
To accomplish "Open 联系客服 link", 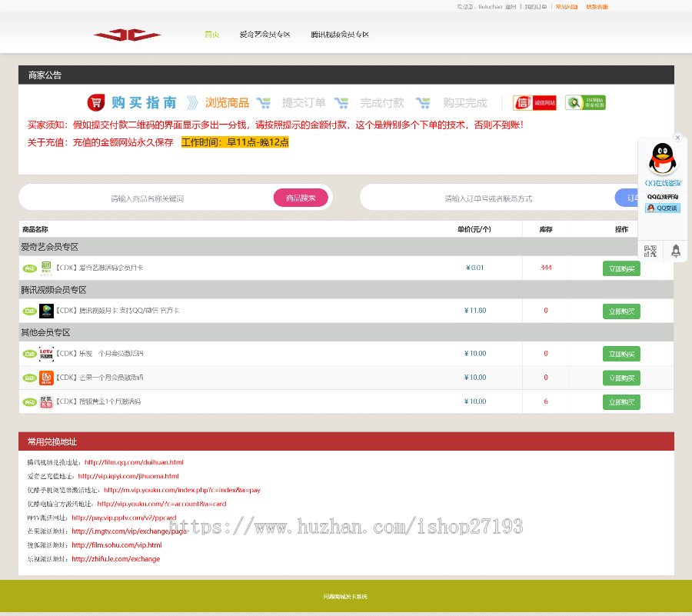I will (x=597, y=7).
